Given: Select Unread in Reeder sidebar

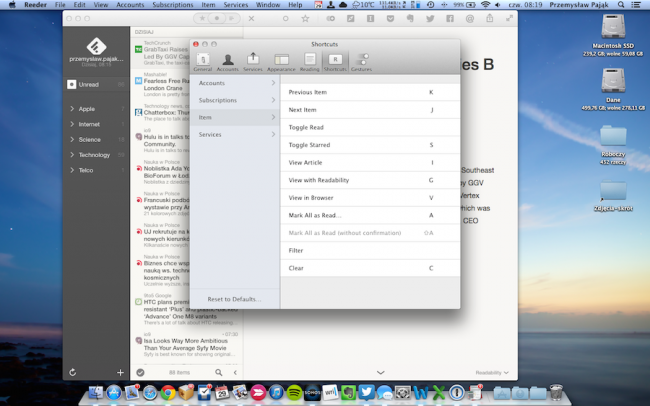Looking at the screenshot, I should pyautogui.click(x=96, y=85).
